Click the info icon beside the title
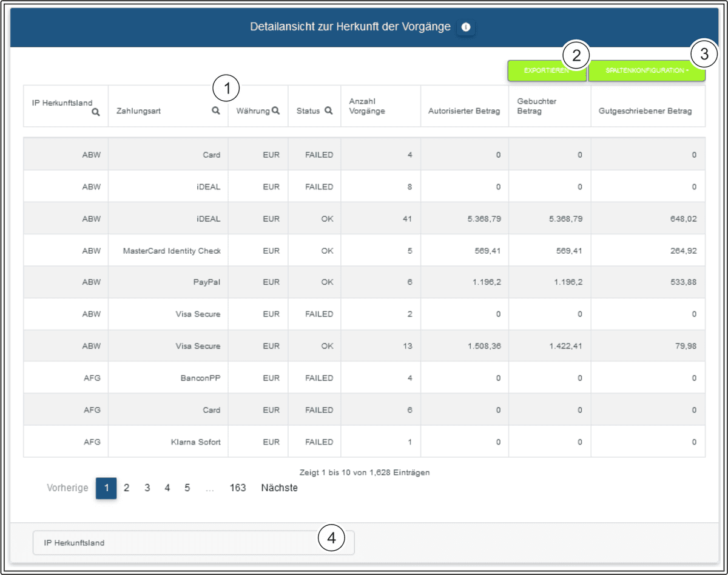The image size is (728, 575). coord(466,27)
